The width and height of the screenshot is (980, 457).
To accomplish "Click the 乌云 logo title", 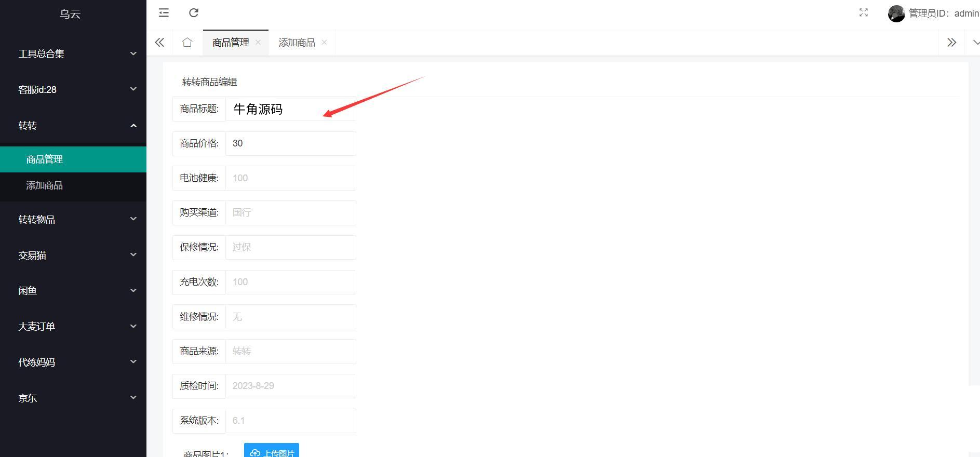I will point(70,14).
